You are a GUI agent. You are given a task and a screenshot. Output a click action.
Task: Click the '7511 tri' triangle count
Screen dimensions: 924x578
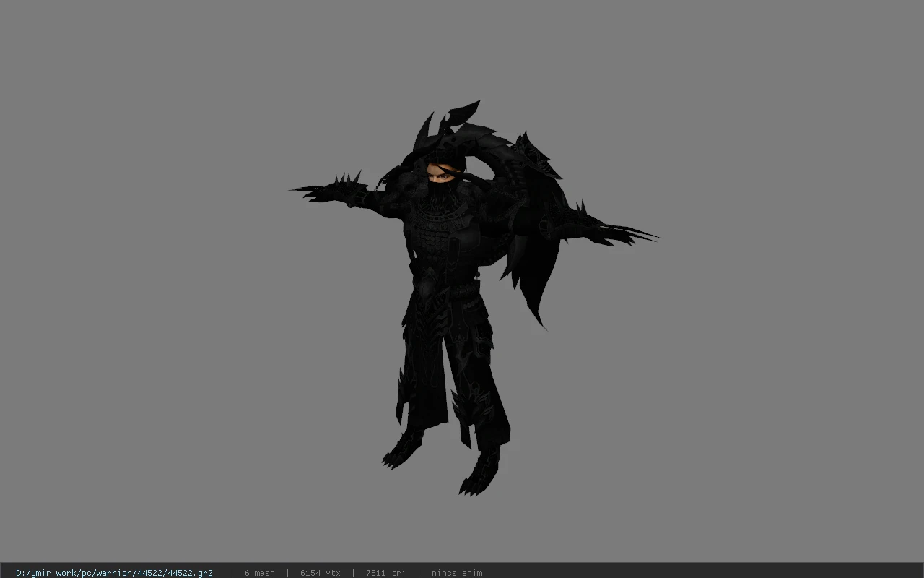pos(385,573)
